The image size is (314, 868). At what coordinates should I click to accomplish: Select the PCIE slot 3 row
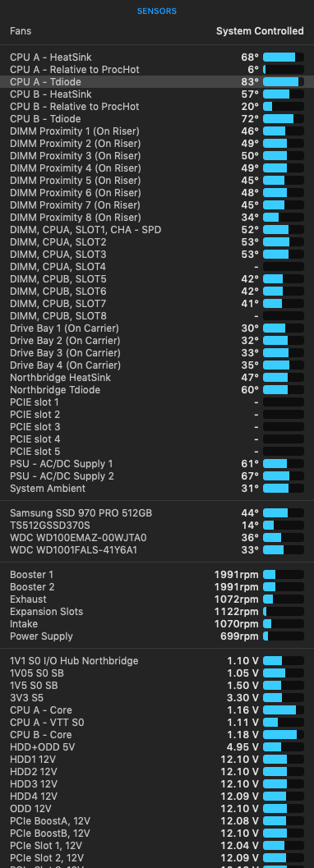pyautogui.click(x=157, y=427)
